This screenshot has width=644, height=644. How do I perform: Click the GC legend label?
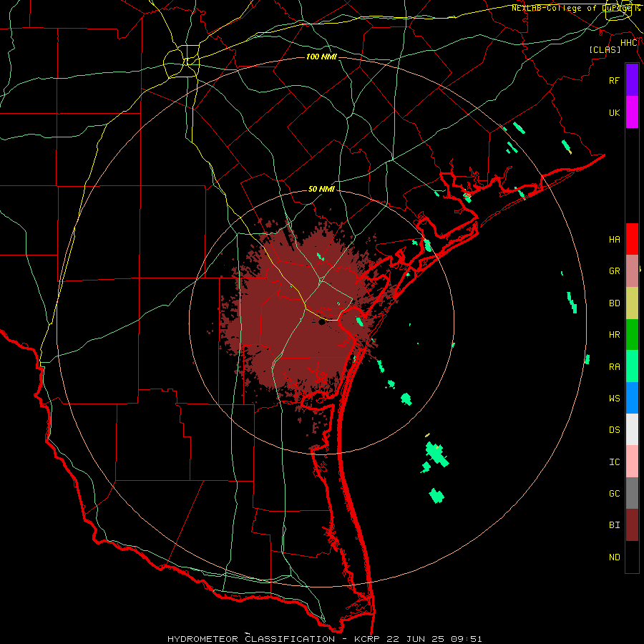pos(614,494)
